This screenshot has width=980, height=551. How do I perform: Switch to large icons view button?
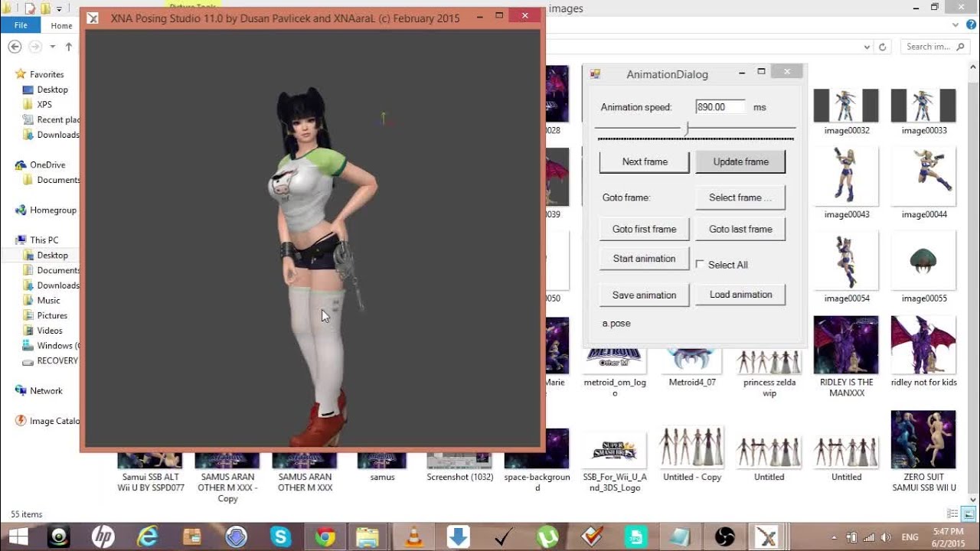tap(969, 514)
